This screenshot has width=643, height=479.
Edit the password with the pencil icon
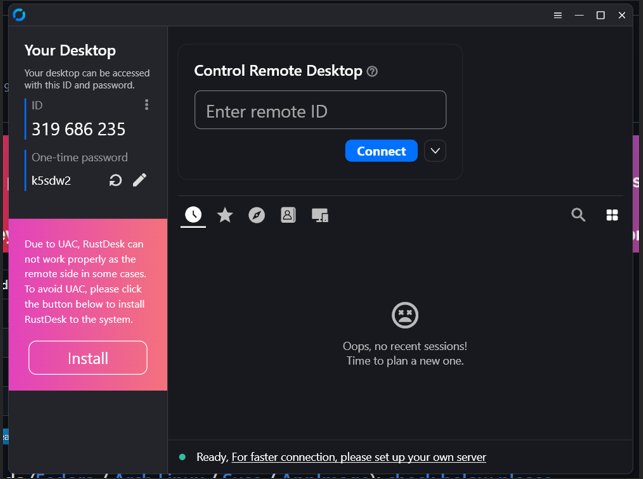pos(140,180)
